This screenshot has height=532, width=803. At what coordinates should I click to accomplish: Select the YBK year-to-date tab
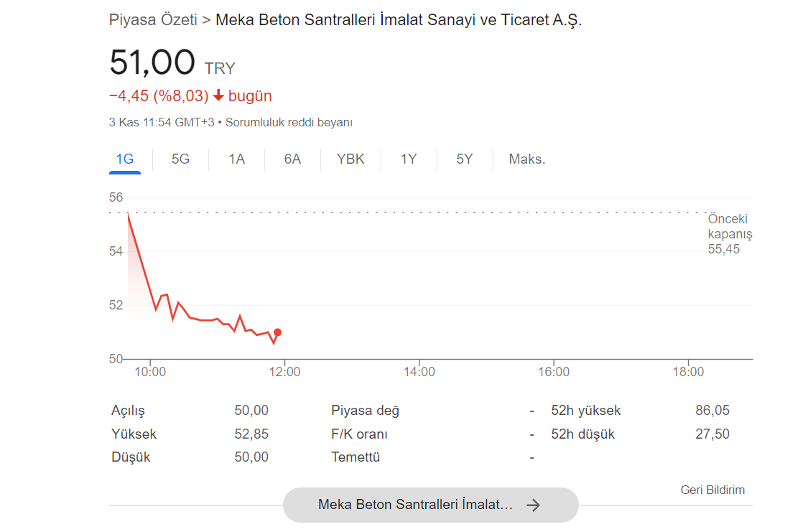click(351, 159)
